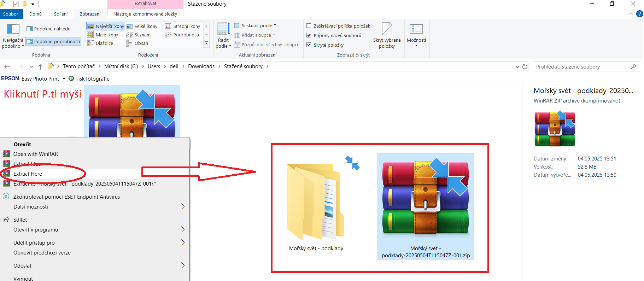This screenshot has width=644, height=281.
Task: Collapse the ribbon with the chevron
Action: pyautogui.click(x=631, y=14)
